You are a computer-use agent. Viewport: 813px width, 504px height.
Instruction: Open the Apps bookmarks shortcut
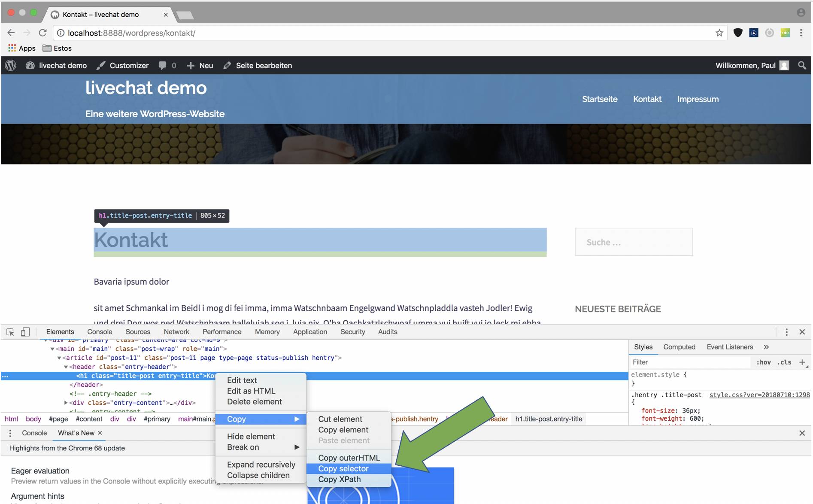[22, 48]
